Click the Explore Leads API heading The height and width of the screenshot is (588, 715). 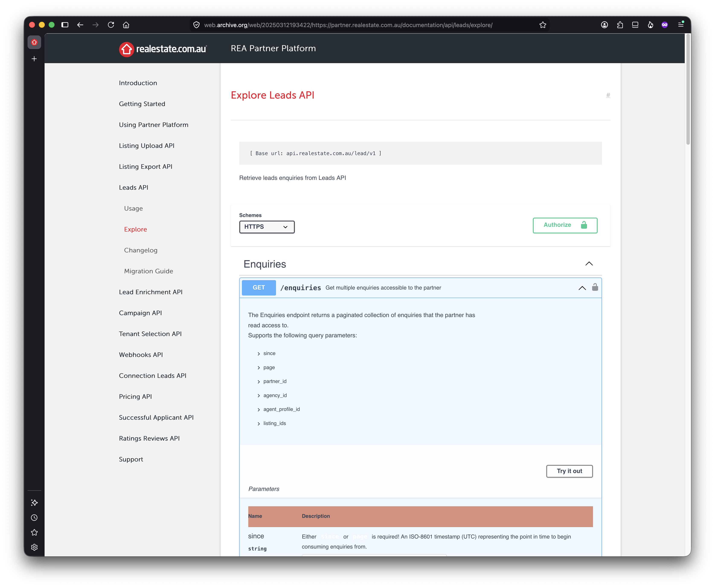pos(273,95)
